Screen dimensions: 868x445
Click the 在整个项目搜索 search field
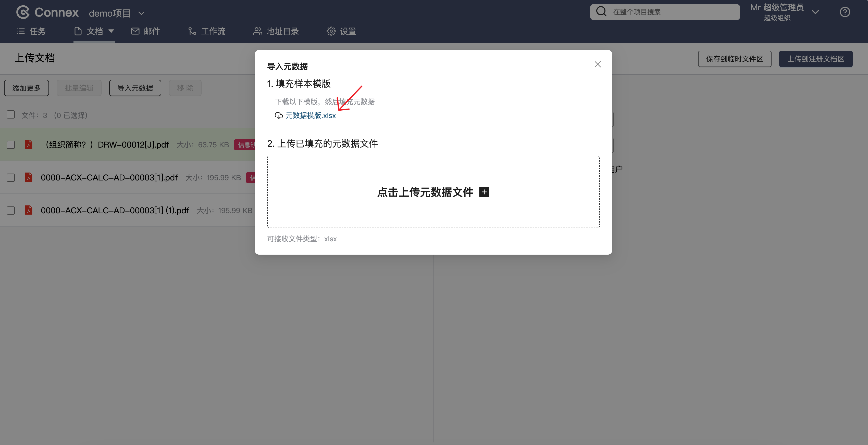click(665, 12)
